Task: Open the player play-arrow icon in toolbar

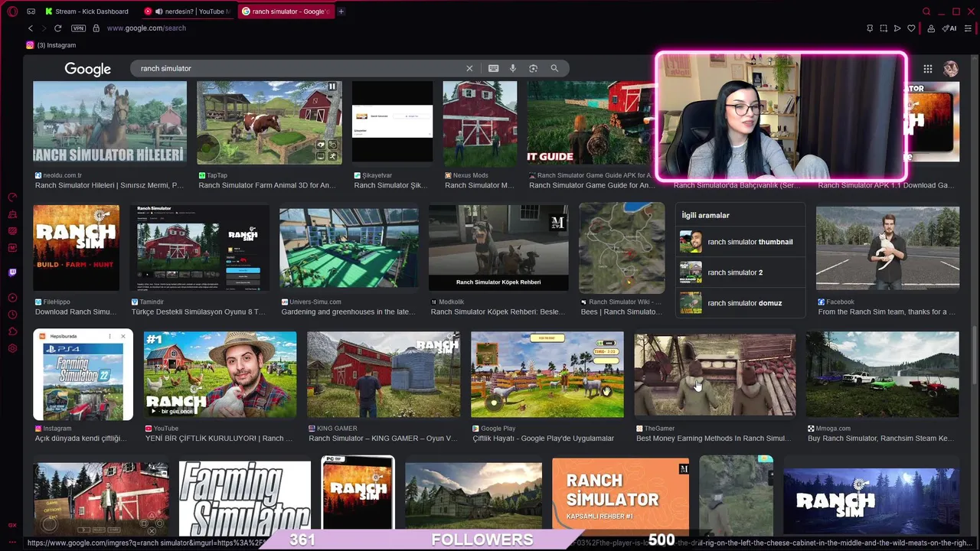Action: 897,28
